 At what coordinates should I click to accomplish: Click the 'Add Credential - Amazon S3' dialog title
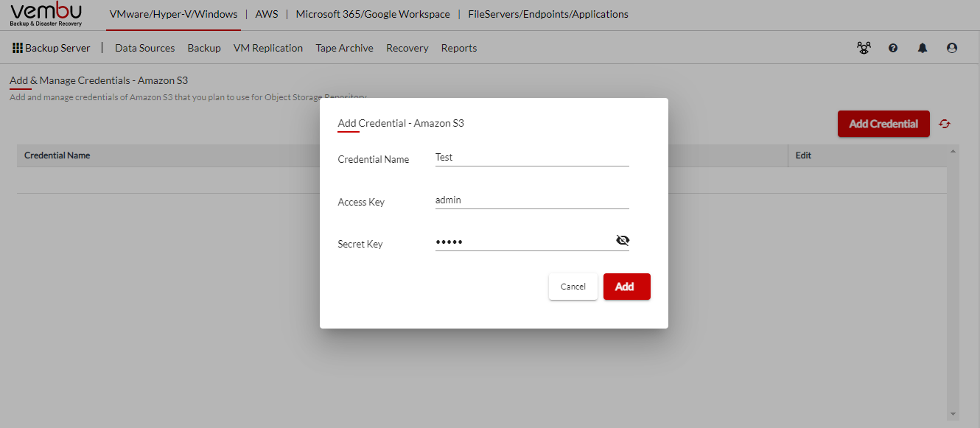(x=401, y=123)
